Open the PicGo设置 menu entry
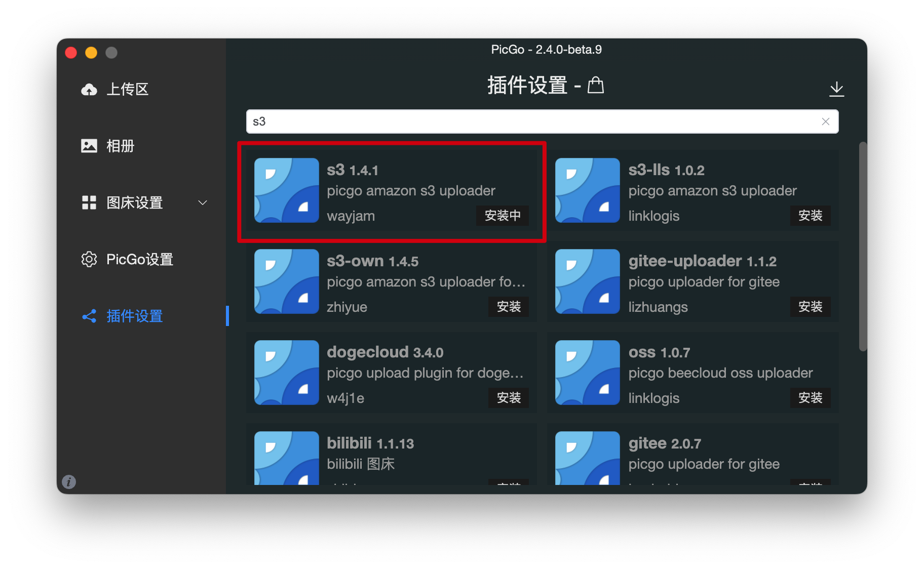The height and width of the screenshot is (569, 924). (140, 260)
